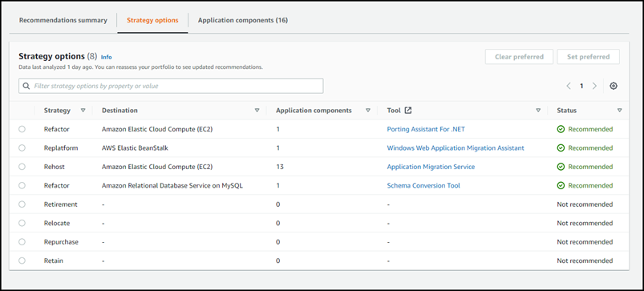Click the 13 application components value
The image size is (644, 291).
pos(280,167)
